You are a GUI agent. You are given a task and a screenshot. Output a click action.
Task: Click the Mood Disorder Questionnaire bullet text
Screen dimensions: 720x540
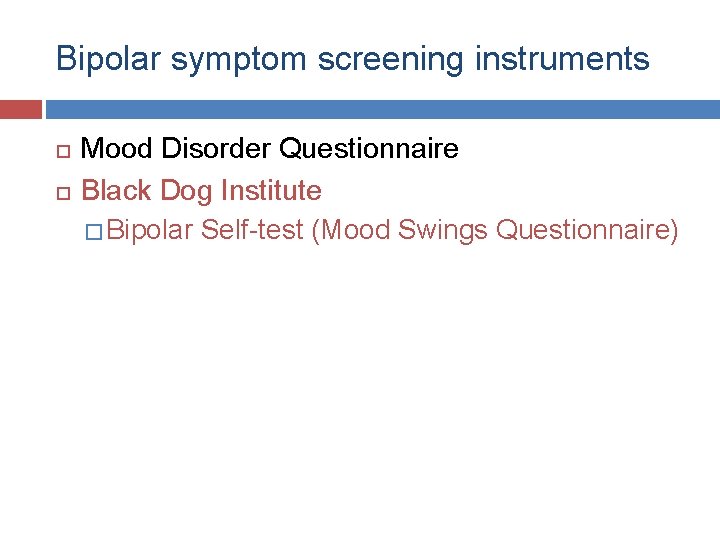click(x=270, y=148)
